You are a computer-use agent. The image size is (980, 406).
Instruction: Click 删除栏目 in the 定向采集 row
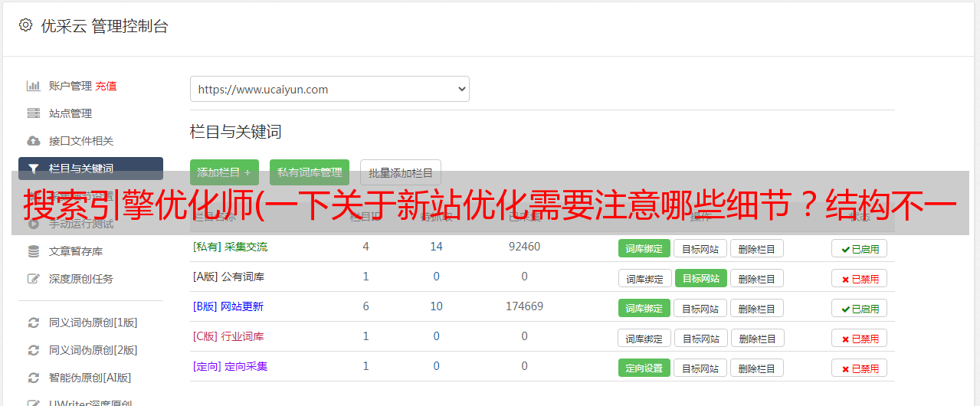(x=756, y=368)
